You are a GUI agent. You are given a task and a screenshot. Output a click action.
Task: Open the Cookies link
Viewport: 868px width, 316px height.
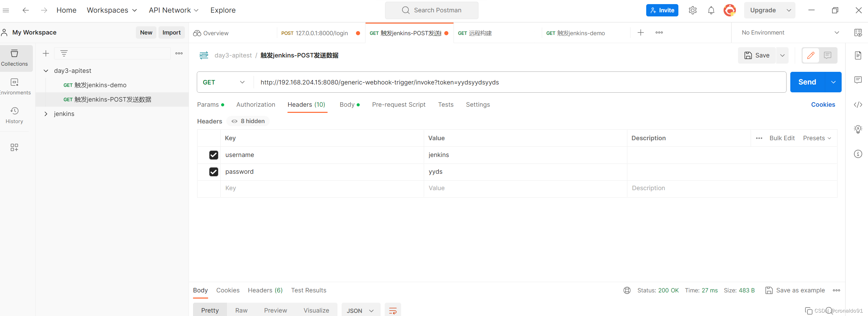tap(823, 105)
